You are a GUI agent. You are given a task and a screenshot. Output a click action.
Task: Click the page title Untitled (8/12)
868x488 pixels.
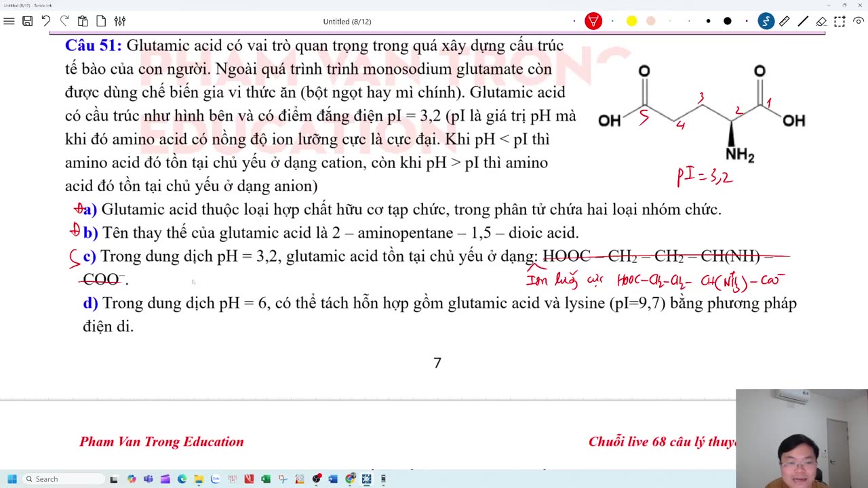[347, 21]
